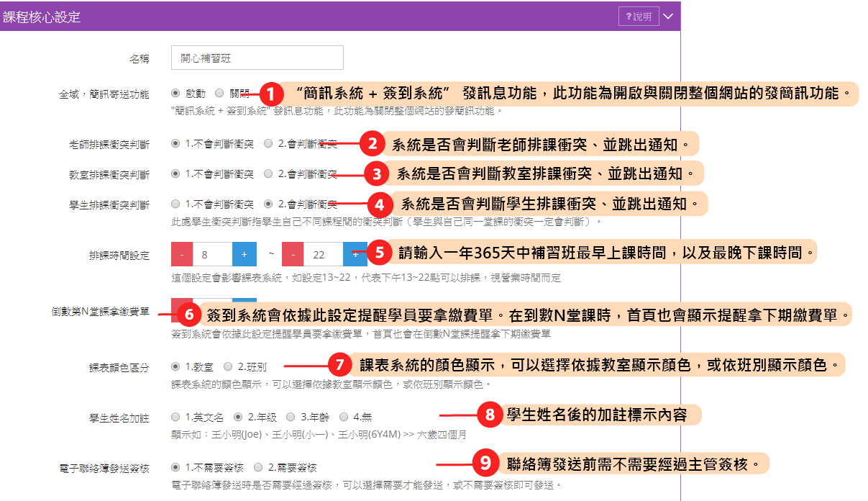Viewport: 868px width, 501px height.
Task: Select 2.年級 for 學生姓名加註
Action: point(238,417)
